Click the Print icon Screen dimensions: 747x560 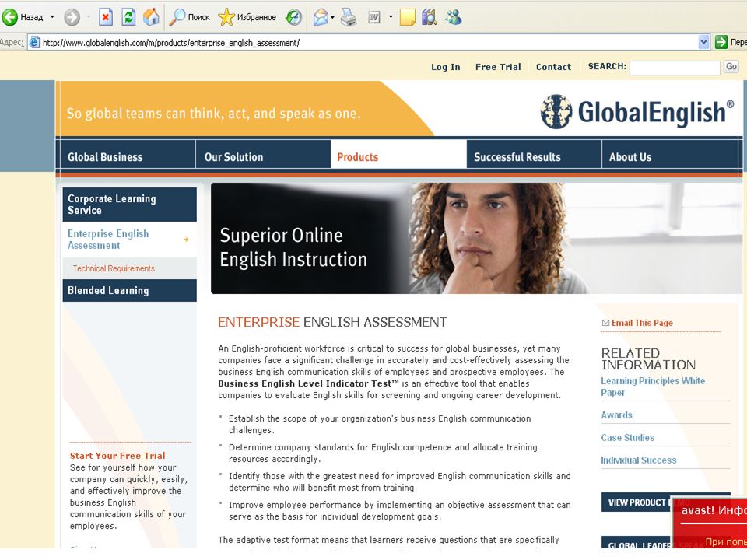349,18
